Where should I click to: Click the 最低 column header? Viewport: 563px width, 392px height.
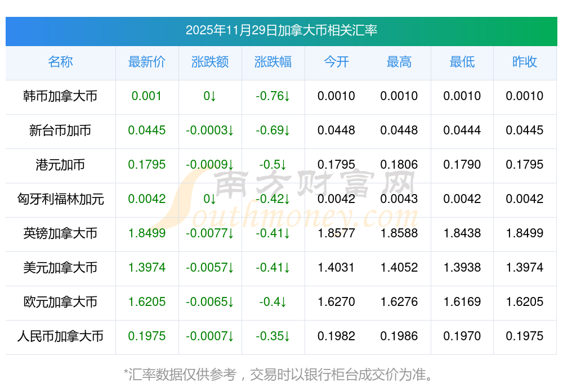tap(462, 62)
